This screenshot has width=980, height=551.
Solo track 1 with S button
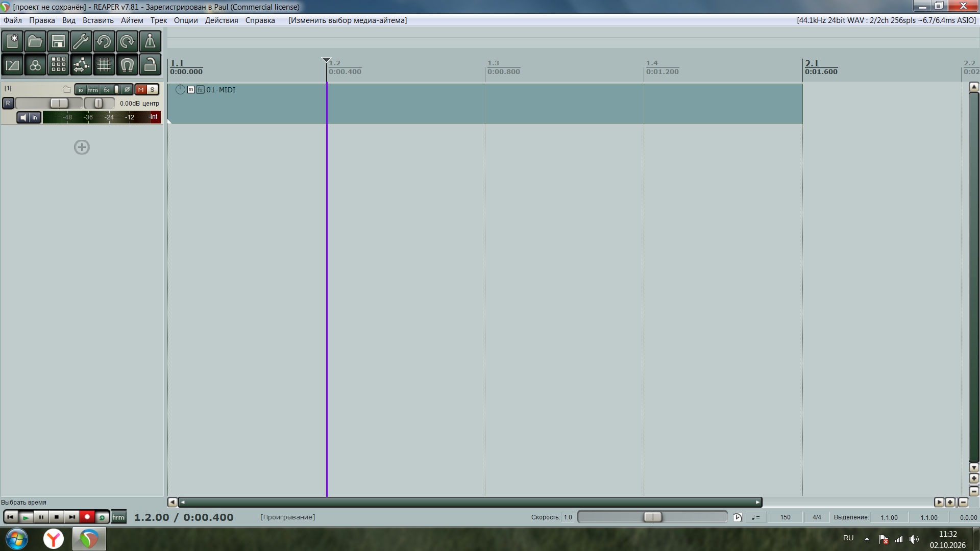(x=152, y=90)
